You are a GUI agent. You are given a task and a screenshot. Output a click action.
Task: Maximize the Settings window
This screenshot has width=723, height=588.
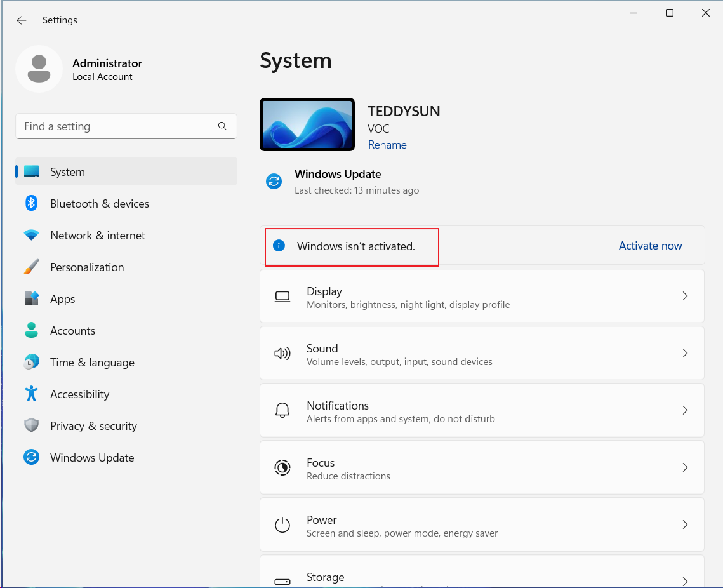pyautogui.click(x=670, y=13)
